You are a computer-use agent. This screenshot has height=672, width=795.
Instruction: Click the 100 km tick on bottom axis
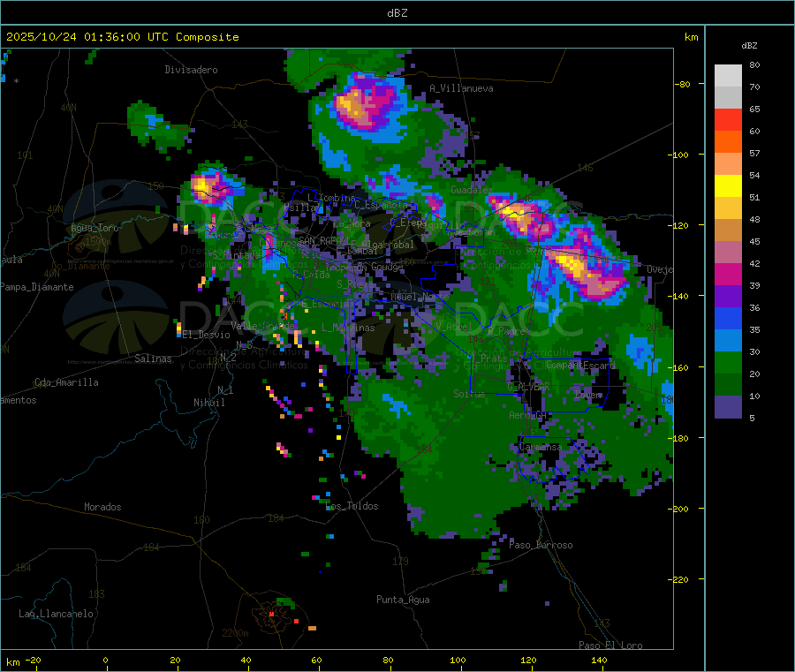[458, 660]
